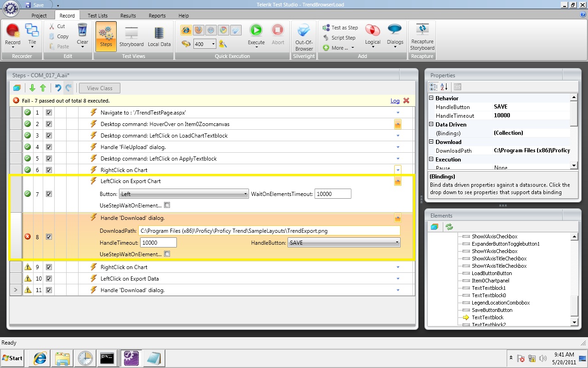588x368 pixels.
Task: Select Chrome as the execution browser
Action: 223,30
